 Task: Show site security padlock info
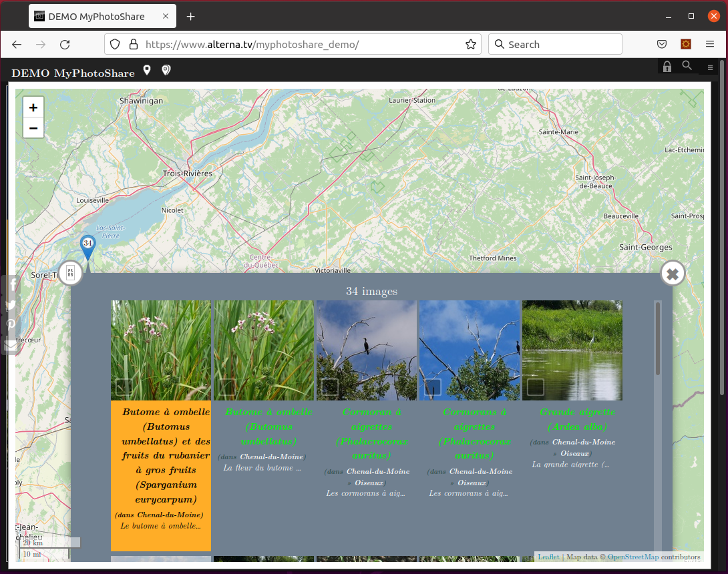click(134, 45)
